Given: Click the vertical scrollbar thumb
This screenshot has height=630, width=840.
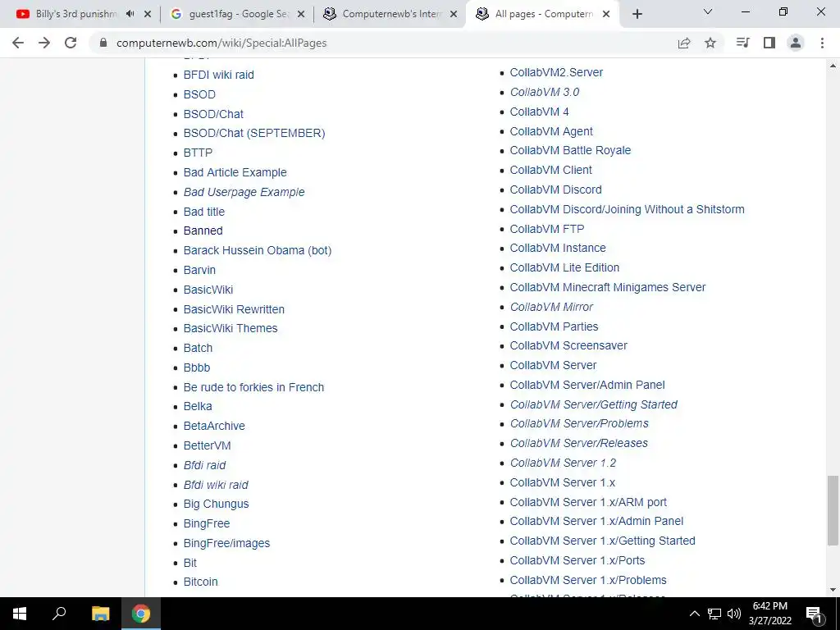Looking at the screenshot, I should pyautogui.click(x=833, y=509).
